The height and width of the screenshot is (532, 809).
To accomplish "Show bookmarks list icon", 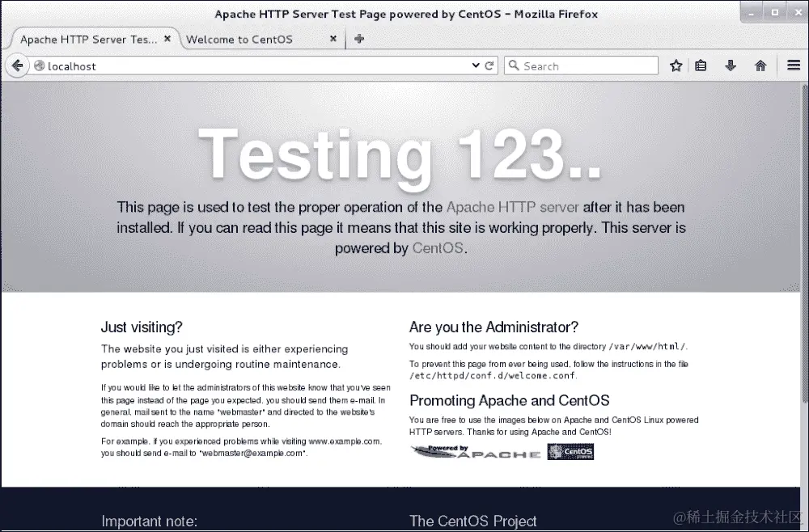I will [x=701, y=65].
